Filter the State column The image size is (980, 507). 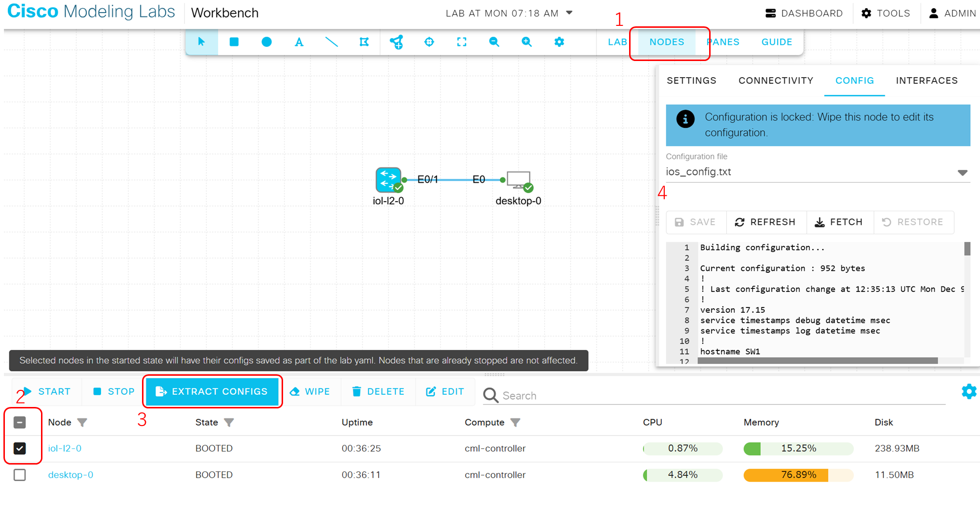pyautogui.click(x=229, y=423)
